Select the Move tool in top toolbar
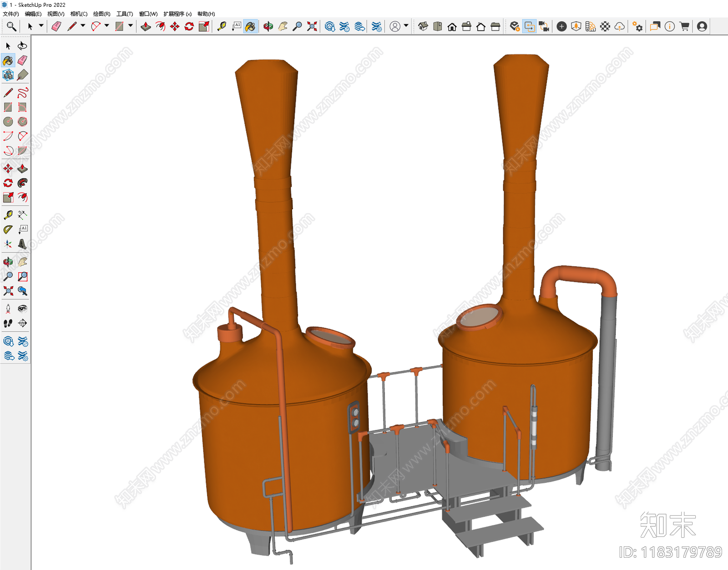 click(x=175, y=26)
